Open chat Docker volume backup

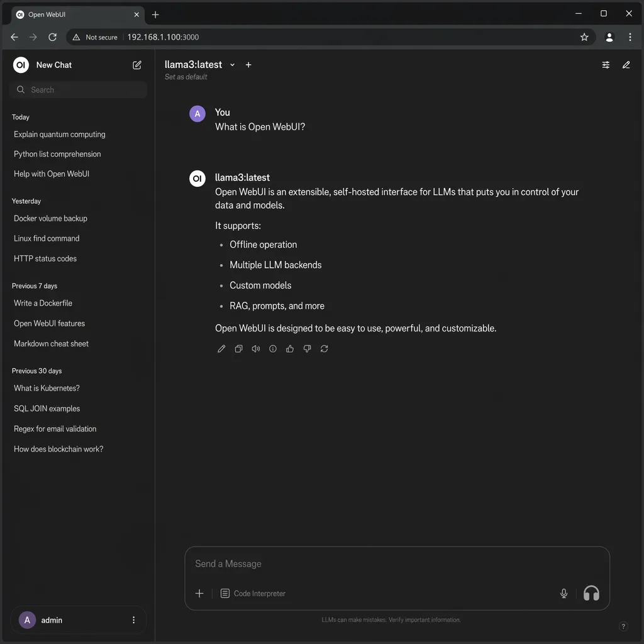(50, 218)
